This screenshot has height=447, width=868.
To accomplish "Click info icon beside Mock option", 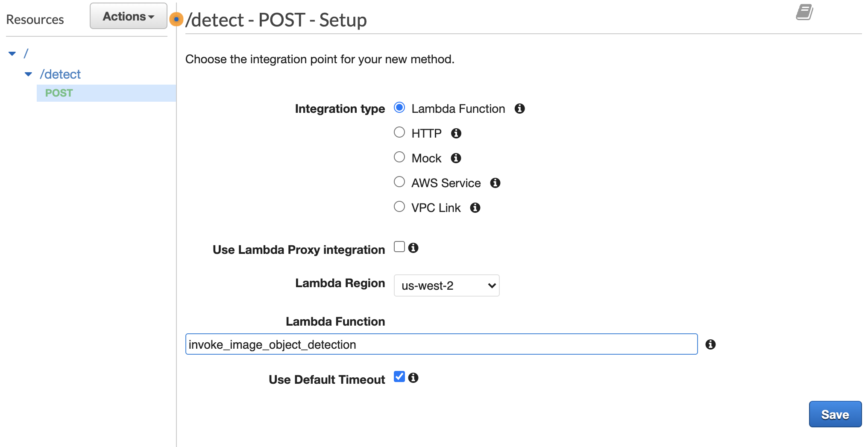I will pyautogui.click(x=456, y=158).
